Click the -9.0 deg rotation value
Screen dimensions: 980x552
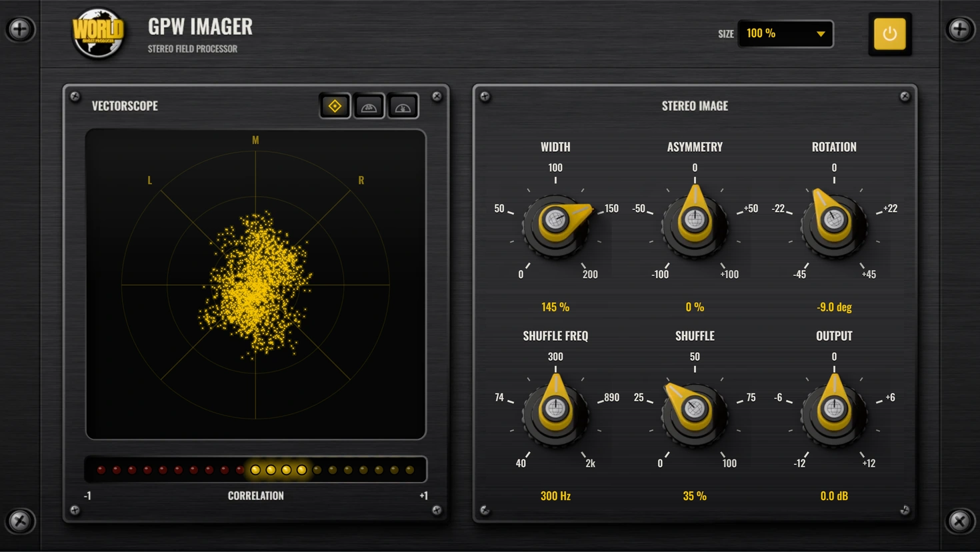(834, 307)
